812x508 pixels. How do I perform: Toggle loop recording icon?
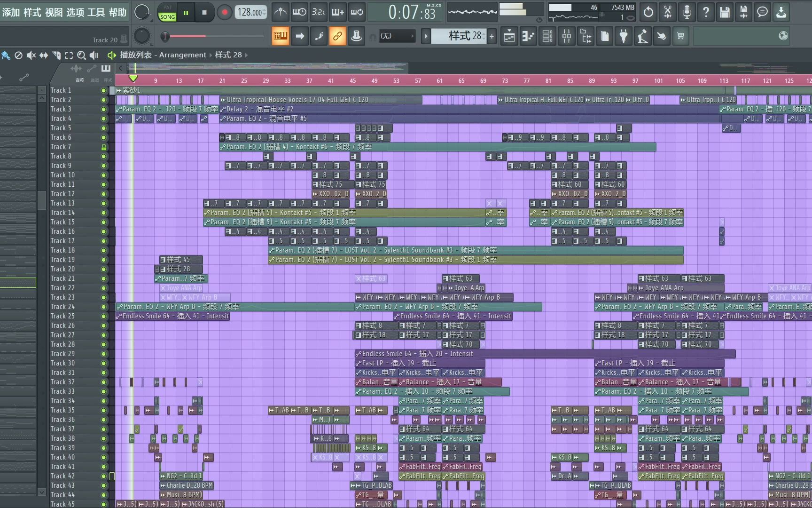coord(357,12)
